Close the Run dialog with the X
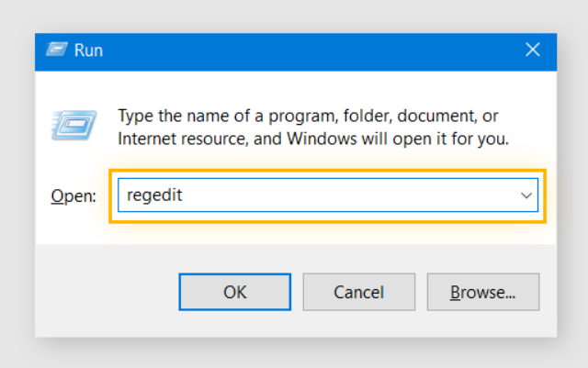The width and height of the screenshot is (588, 368). coord(533,50)
